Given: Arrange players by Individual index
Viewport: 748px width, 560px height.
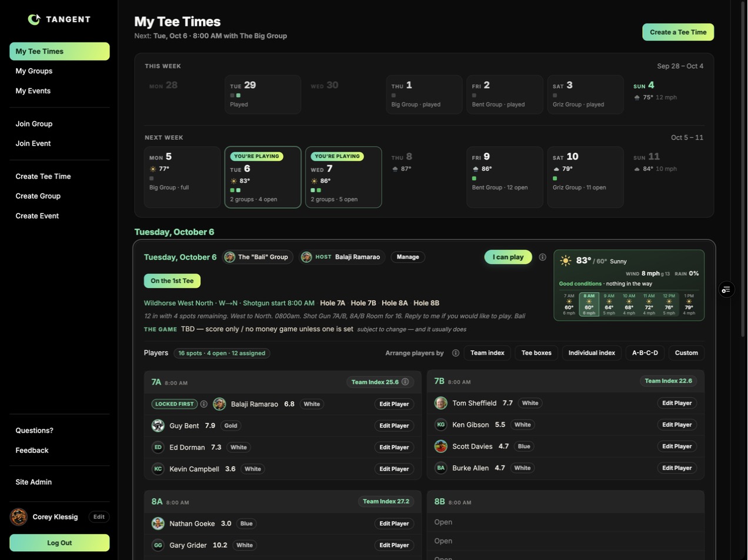Looking at the screenshot, I should pos(592,353).
